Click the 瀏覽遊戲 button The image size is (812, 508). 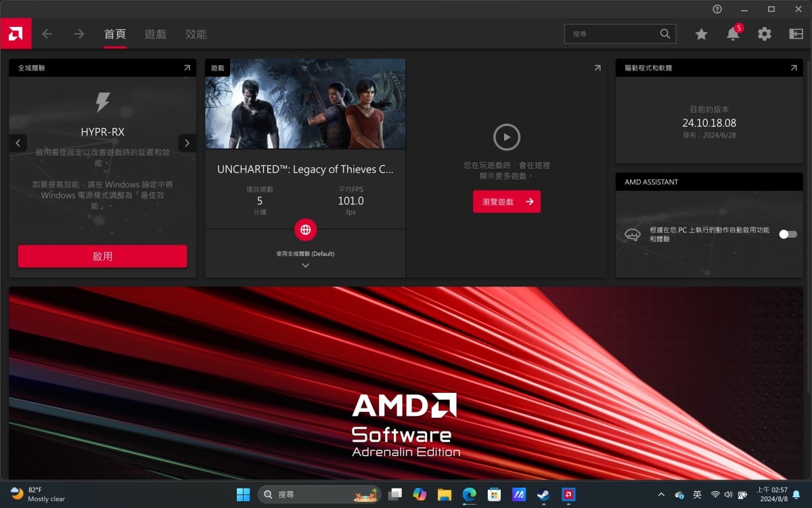(x=507, y=201)
